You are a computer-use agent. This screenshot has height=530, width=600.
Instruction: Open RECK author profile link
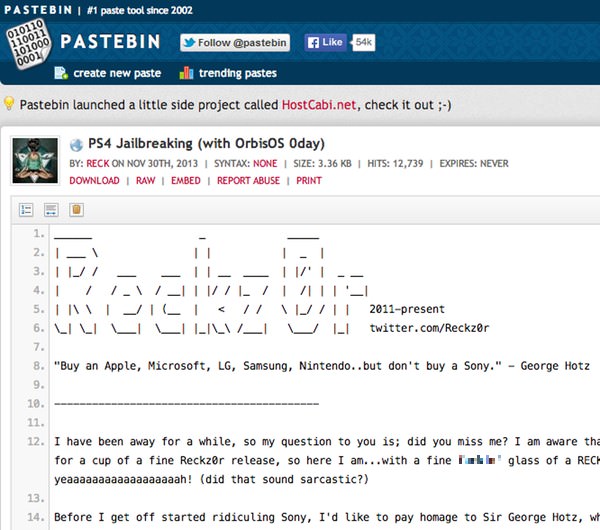(95, 163)
